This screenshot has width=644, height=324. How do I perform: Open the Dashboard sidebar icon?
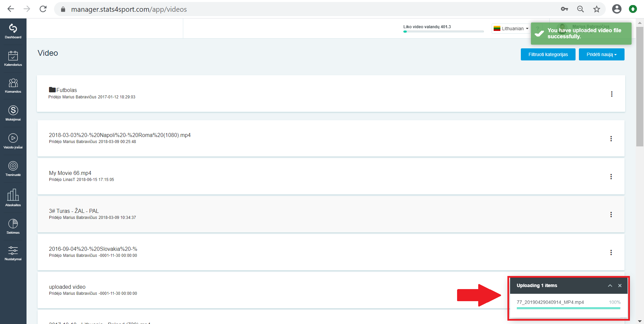13,31
